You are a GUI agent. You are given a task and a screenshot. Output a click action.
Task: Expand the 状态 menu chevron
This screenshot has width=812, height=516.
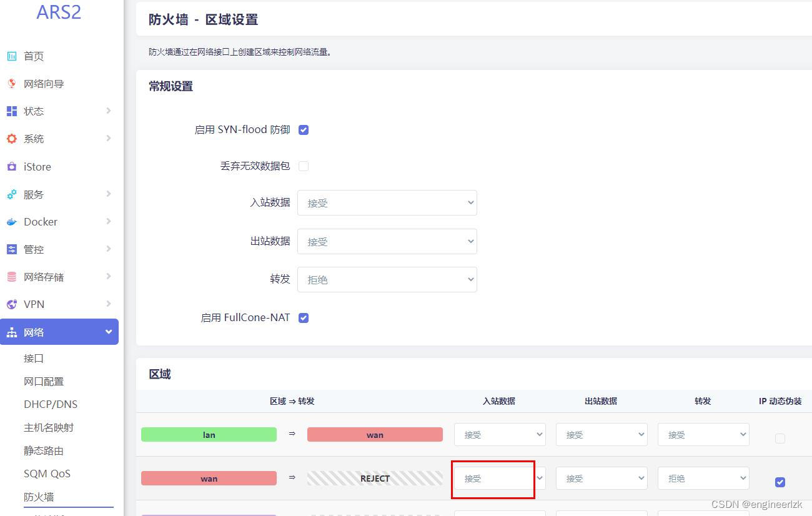point(109,111)
